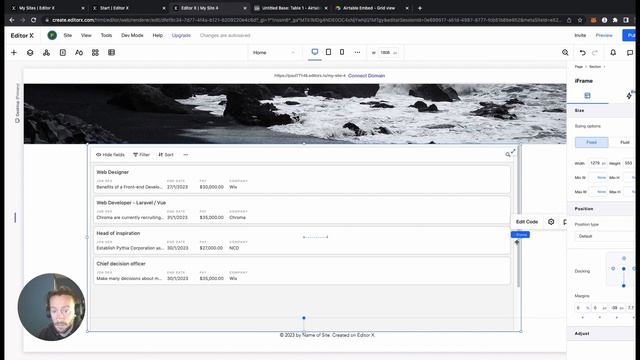This screenshot has height=360, width=640.
Task: Open iFrame settings gear icon
Action: [551, 222]
